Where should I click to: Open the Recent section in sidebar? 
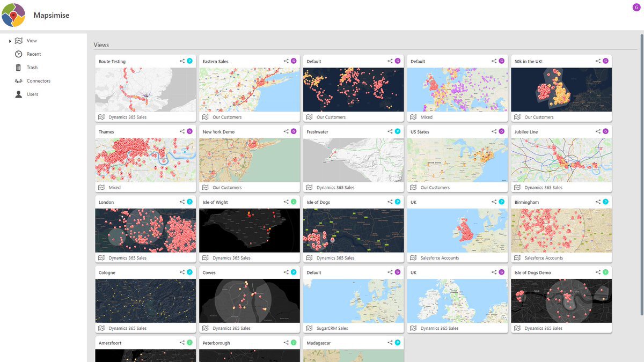(x=33, y=54)
